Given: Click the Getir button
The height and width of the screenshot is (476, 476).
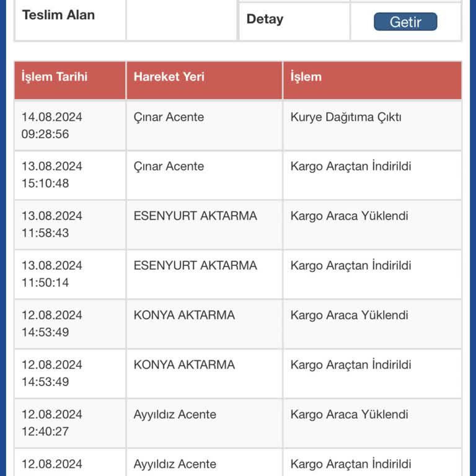Looking at the screenshot, I should [x=405, y=22].
